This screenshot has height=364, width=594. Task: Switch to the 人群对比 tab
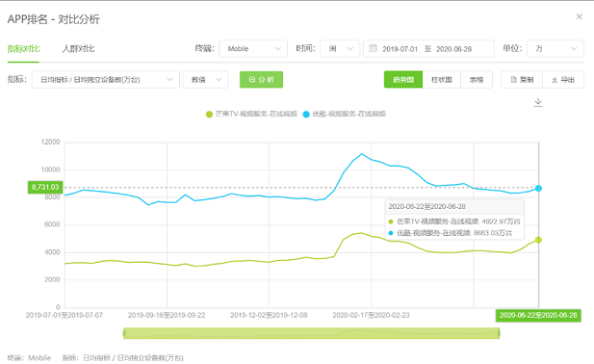coord(78,49)
